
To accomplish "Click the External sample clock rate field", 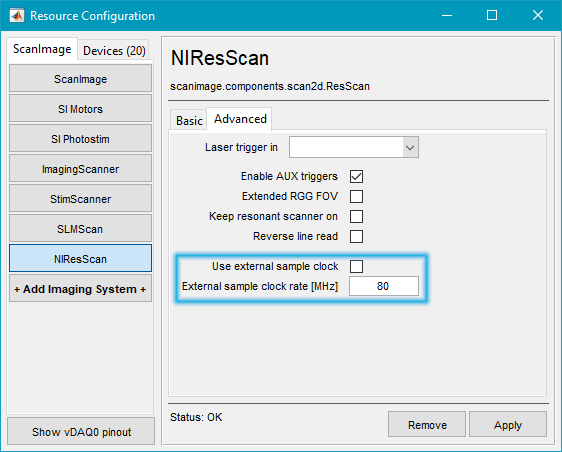I will pos(384,286).
